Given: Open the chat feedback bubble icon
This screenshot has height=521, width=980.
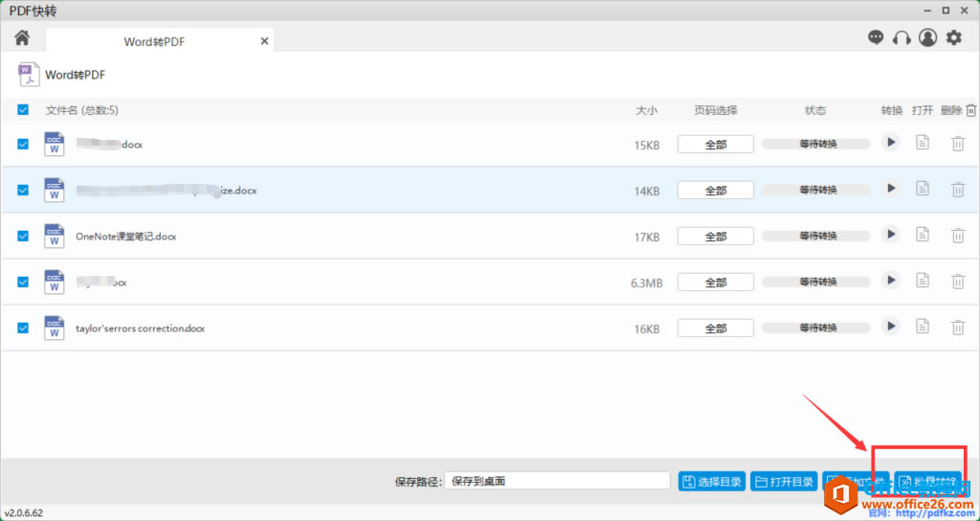Looking at the screenshot, I should click(877, 37).
